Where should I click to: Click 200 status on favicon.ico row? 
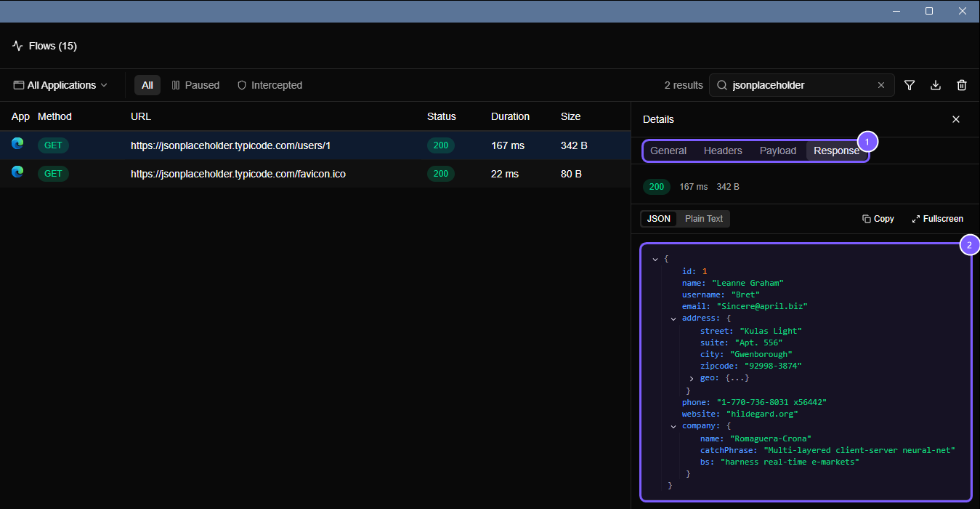click(x=440, y=174)
